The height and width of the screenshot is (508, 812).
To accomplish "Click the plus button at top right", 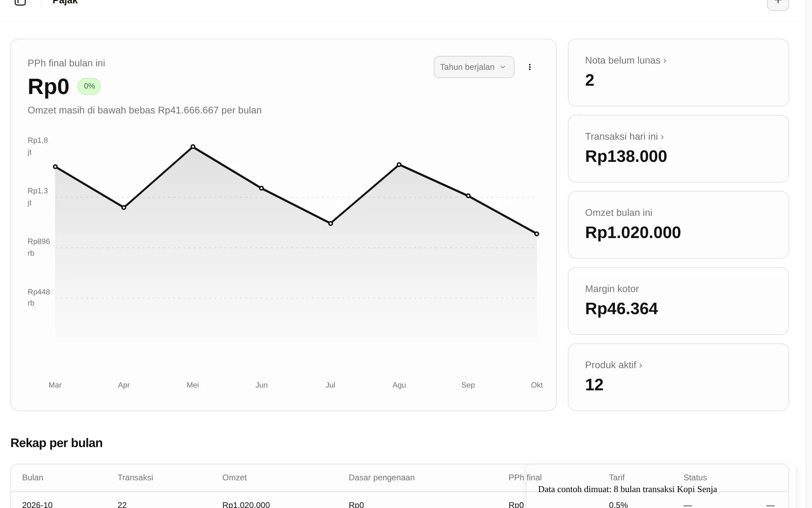I will point(778,3).
